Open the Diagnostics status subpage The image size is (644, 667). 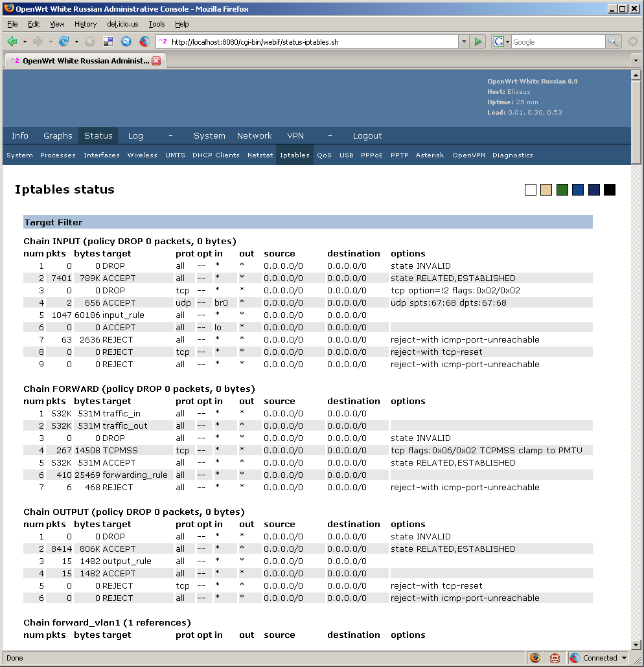[x=512, y=155]
